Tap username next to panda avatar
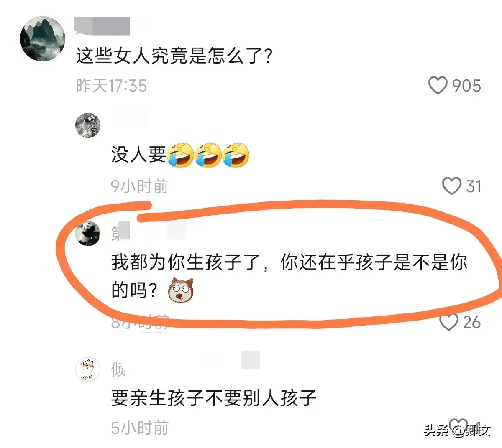 pos(148,232)
